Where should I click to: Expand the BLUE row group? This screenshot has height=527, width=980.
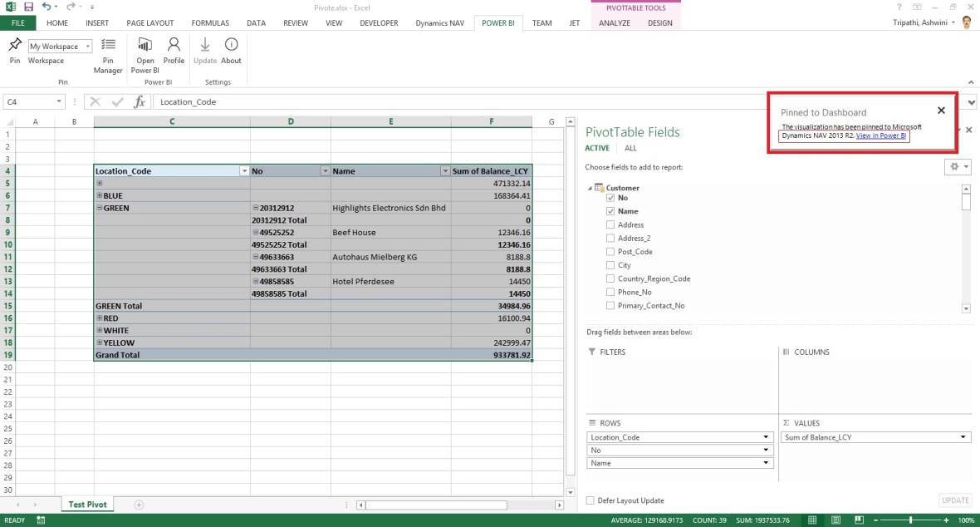click(98, 195)
